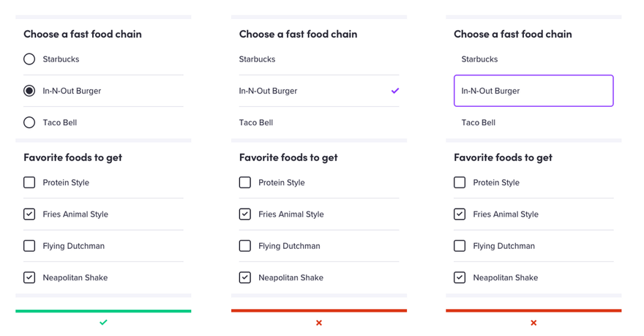The image size is (644, 336).
Task: Uncheck Neapolitan Shake in the left panel
Action: 29,277
